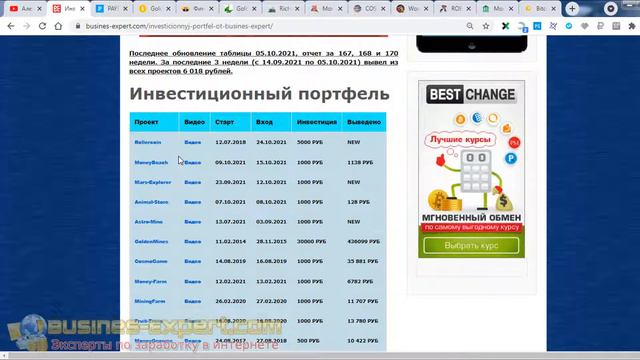Open the extension showing a badge number

tap(522, 27)
